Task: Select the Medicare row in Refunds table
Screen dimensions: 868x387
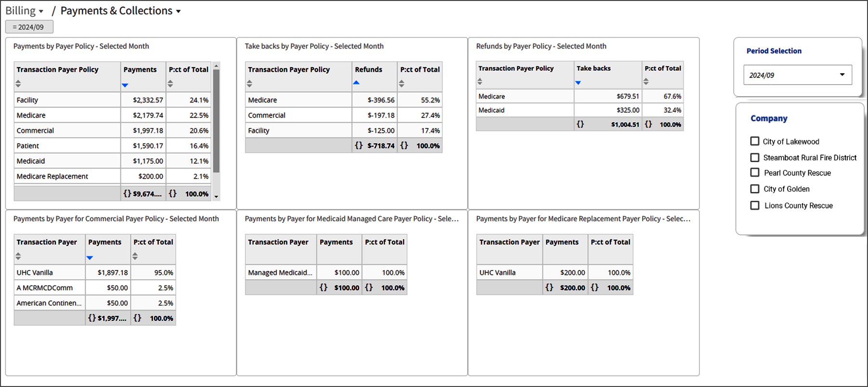Action: point(579,96)
